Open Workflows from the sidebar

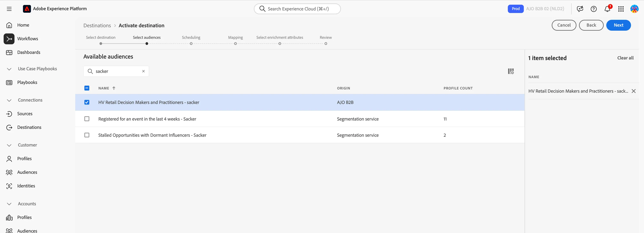(x=27, y=39)
